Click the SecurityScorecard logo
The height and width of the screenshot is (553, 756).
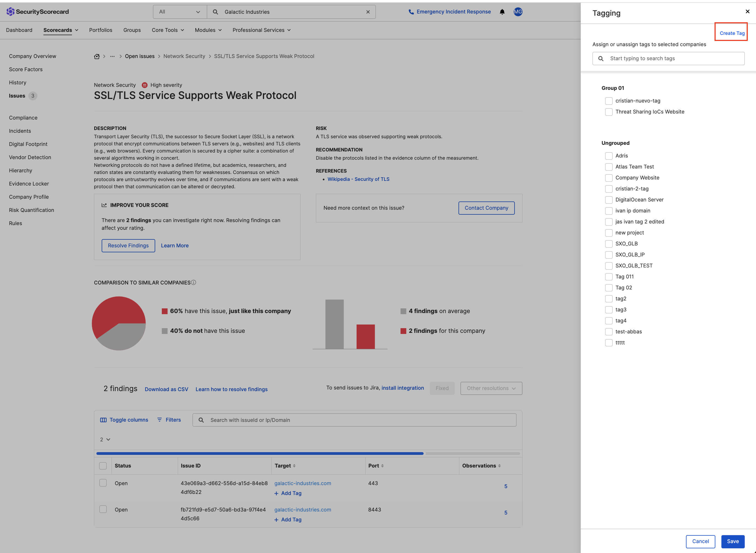tap(37, 12)
